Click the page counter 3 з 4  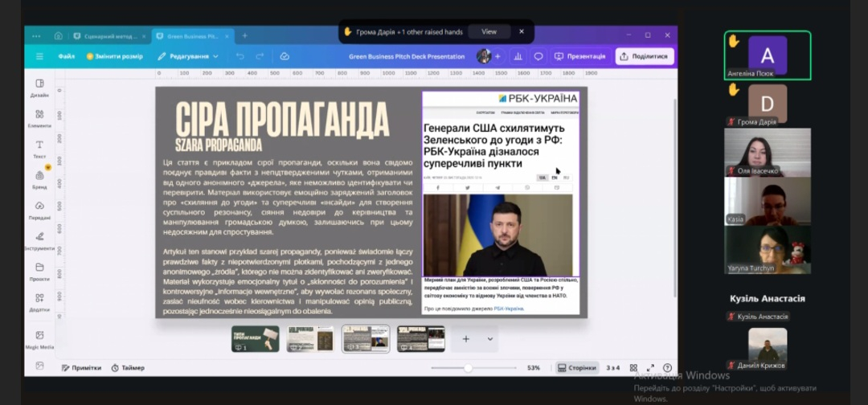612,368
